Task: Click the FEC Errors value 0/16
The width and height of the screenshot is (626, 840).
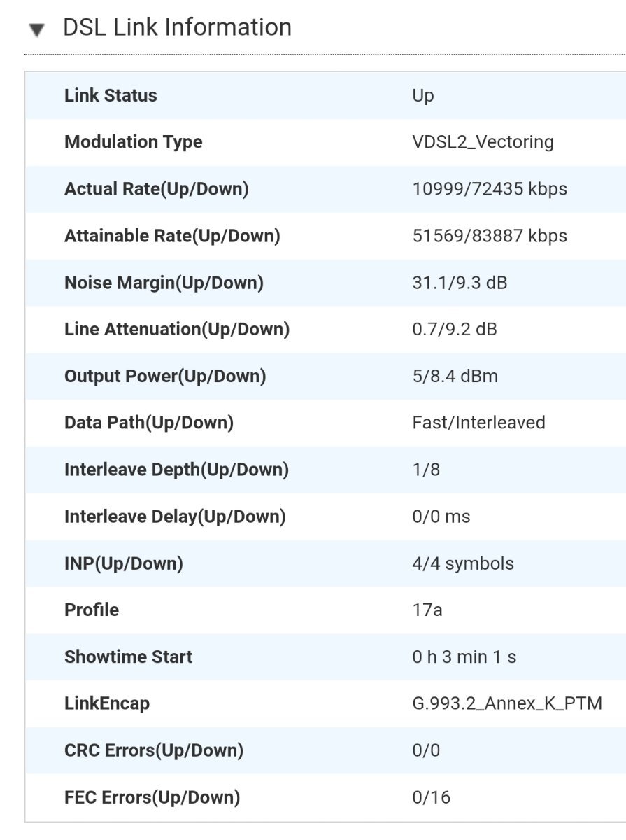Action: (432, 797)
